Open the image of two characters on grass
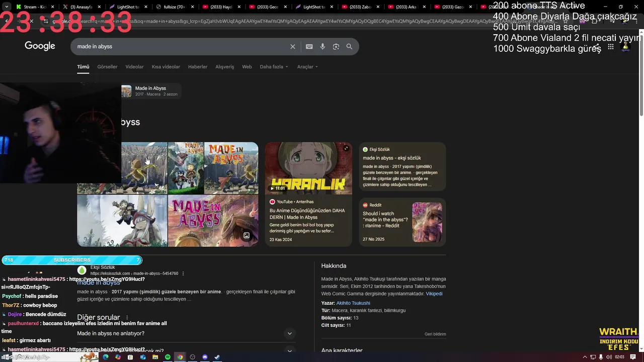644x362 pixels. (186, 168)
